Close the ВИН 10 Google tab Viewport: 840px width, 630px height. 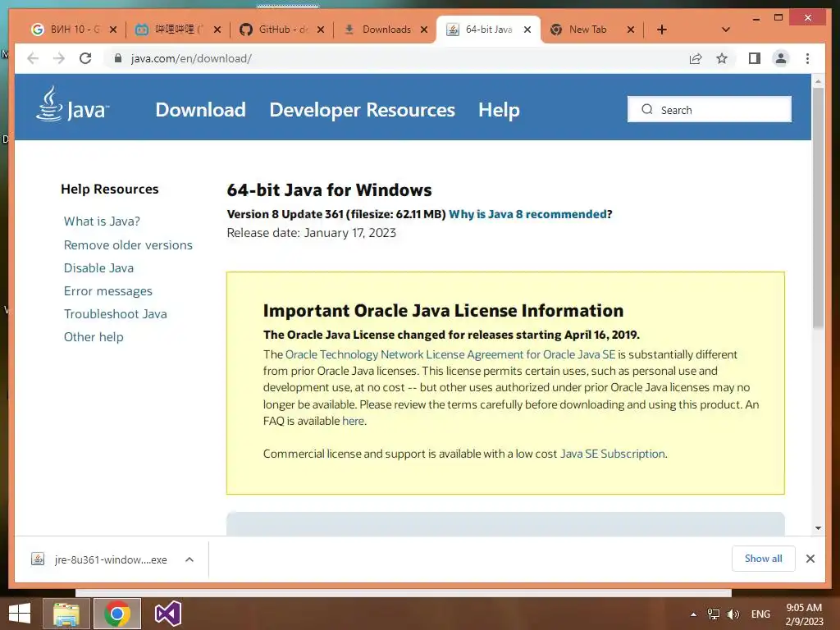[x=113, y=30]
